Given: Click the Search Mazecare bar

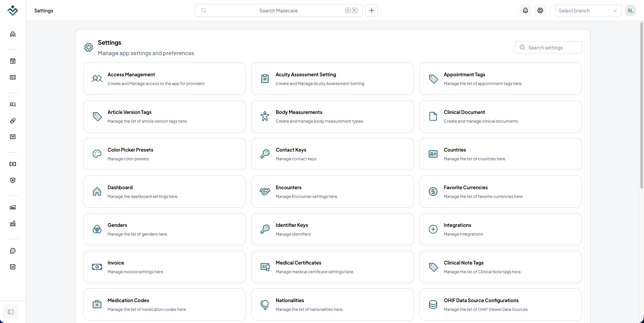Looking at the screenshot, I should pyautogui.click(x=279, y=10).
